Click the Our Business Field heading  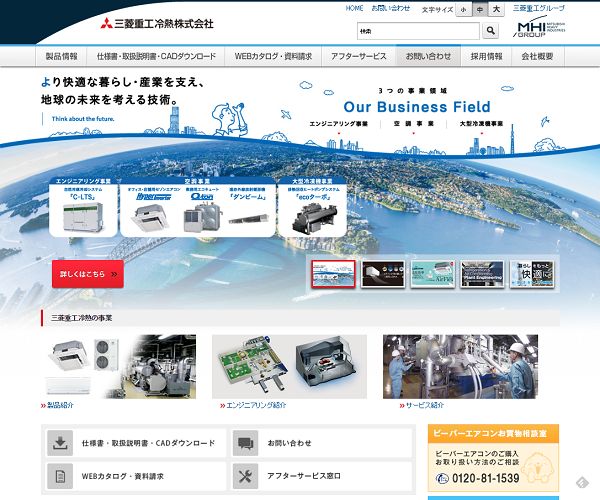click(417, 107)
